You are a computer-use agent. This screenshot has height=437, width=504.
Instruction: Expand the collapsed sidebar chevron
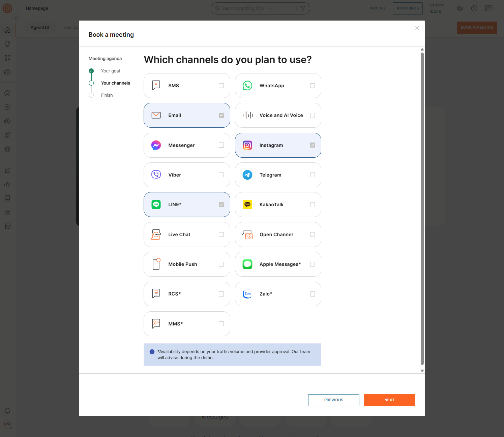pyautogui.click(x=16, y=18)
